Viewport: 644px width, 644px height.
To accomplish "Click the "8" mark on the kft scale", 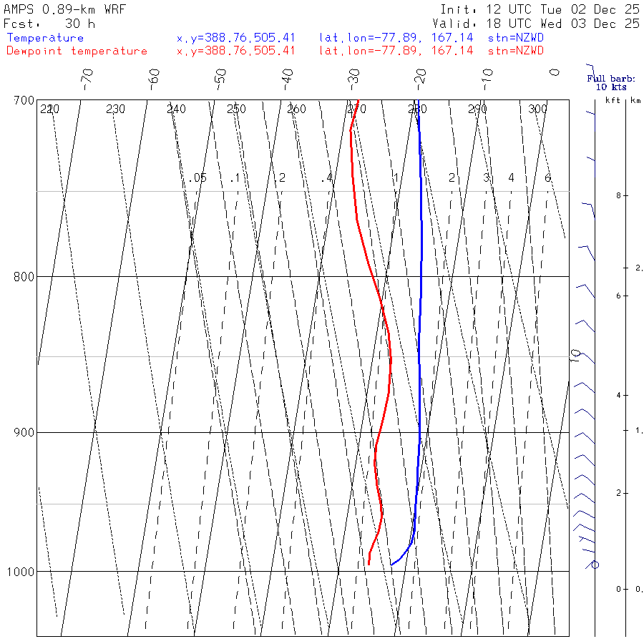I will click(618, 195).
